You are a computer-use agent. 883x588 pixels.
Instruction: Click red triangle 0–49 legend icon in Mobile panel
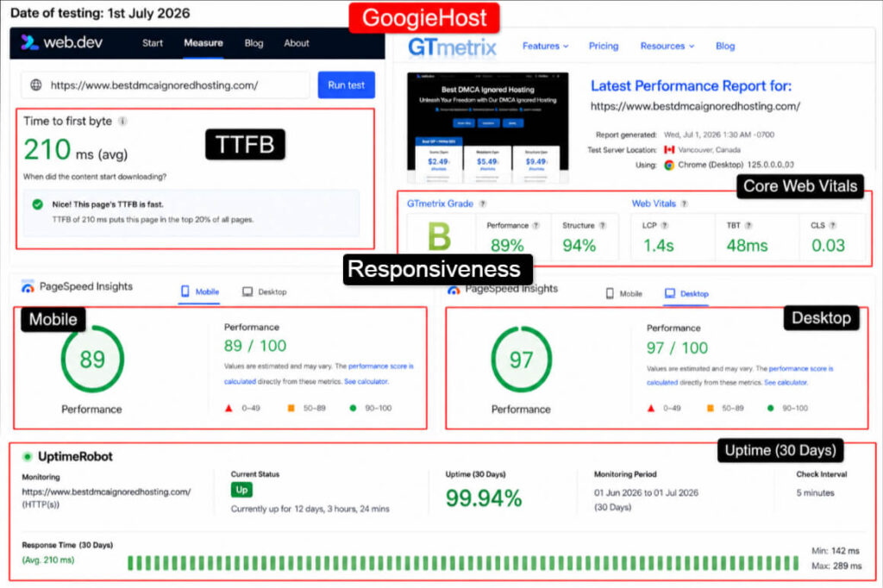coord(229,409)
